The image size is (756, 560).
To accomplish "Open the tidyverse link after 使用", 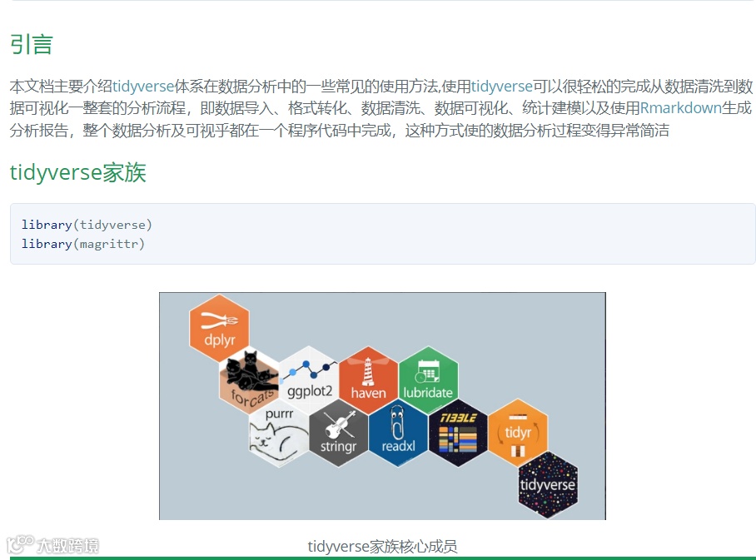I will tap(501, 87).
